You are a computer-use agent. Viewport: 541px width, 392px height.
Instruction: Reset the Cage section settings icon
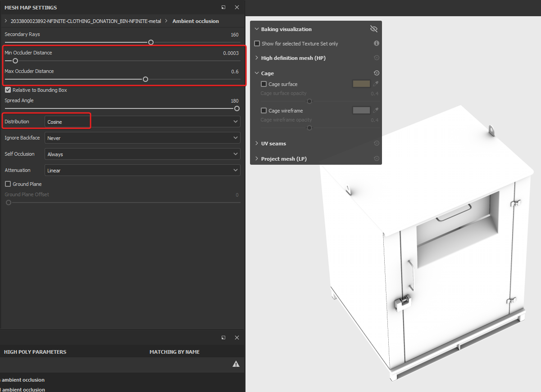[377, 73]
